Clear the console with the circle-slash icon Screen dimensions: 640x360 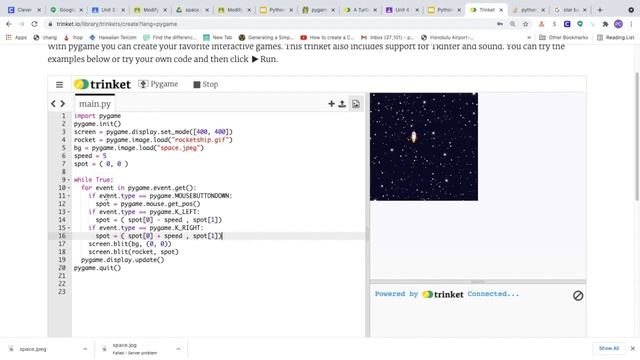(578, 296)
